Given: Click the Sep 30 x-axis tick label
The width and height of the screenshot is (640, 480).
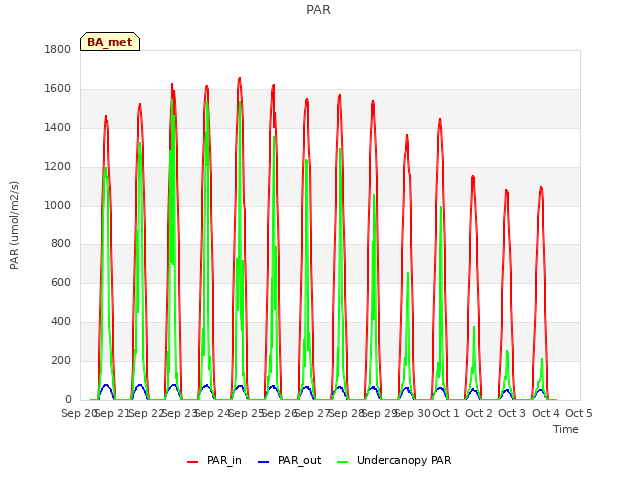Looking at the screenshot, I should [x=413, y=413].
